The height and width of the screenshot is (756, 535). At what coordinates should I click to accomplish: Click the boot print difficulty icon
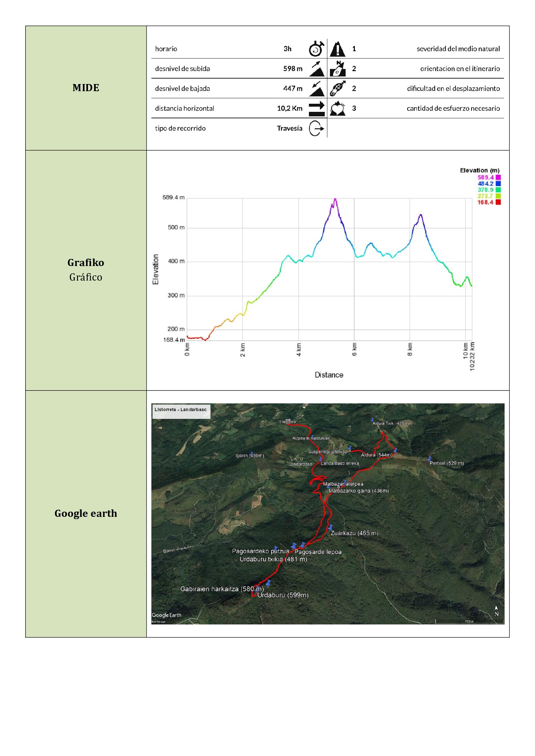click(337, 89)
